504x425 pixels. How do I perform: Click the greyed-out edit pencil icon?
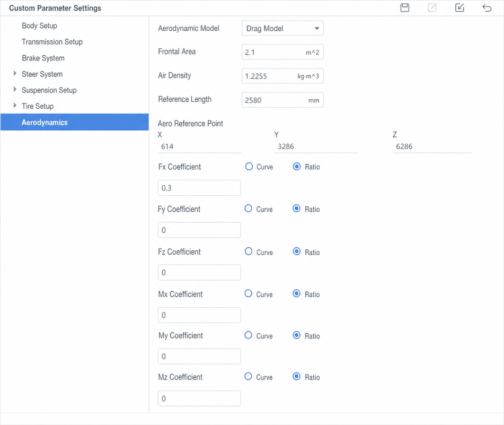coord(432,8)
